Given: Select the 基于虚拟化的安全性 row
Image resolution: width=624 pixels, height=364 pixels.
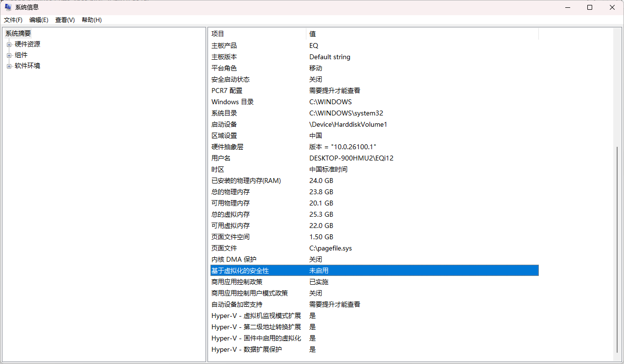Looking at the screenshot, I should [240, 271].
